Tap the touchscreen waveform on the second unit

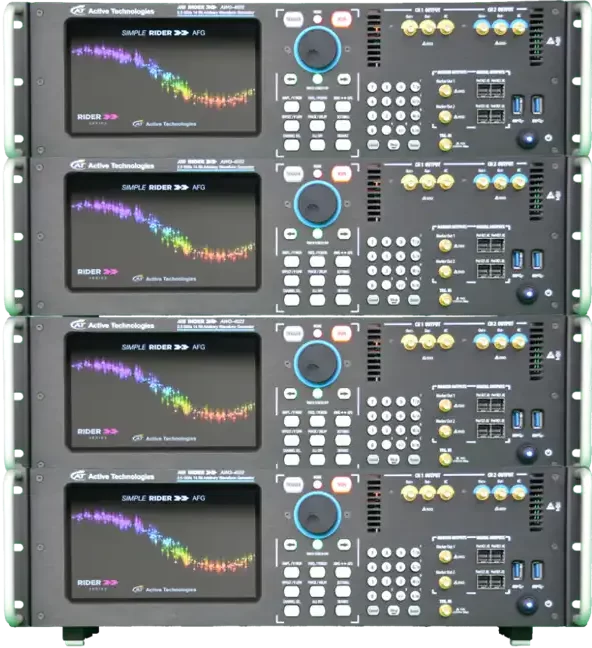(164, 230)
